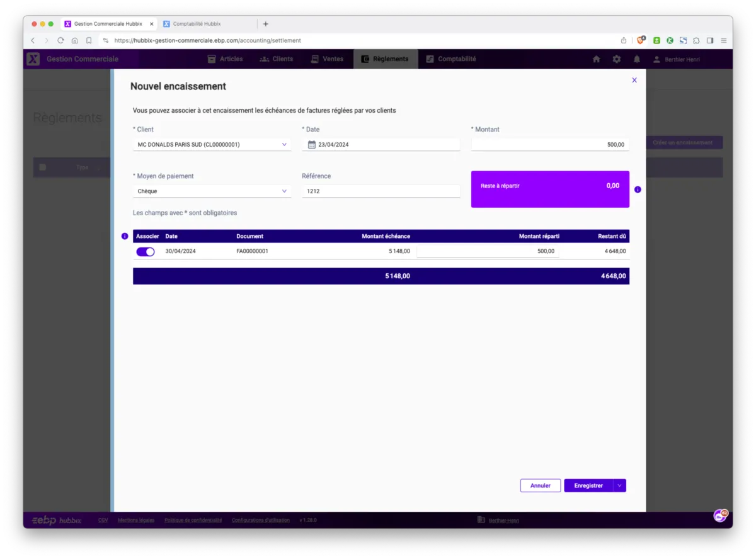Click the browser back arrow
Screen dimensions: 756x559
[33, 40]
